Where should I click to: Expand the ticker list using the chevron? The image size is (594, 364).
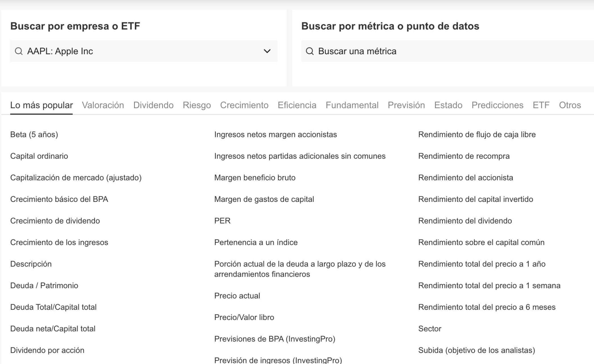coord(267,51)
